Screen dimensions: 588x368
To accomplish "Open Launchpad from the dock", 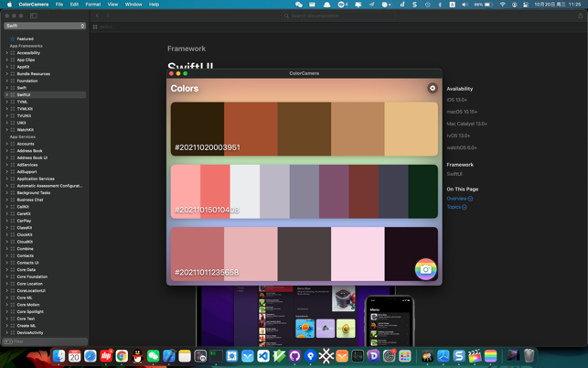I will [x=405, y=355].
